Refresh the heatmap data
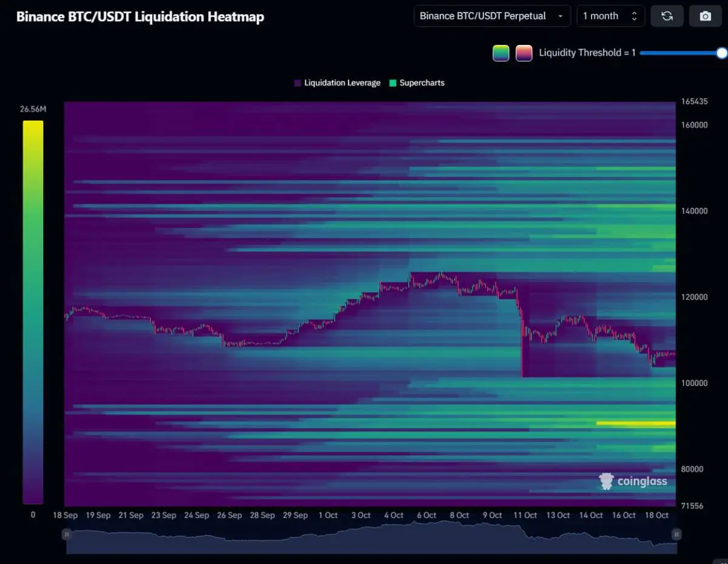The height and width of the screenshot is (564, 728). click(667, 16)
